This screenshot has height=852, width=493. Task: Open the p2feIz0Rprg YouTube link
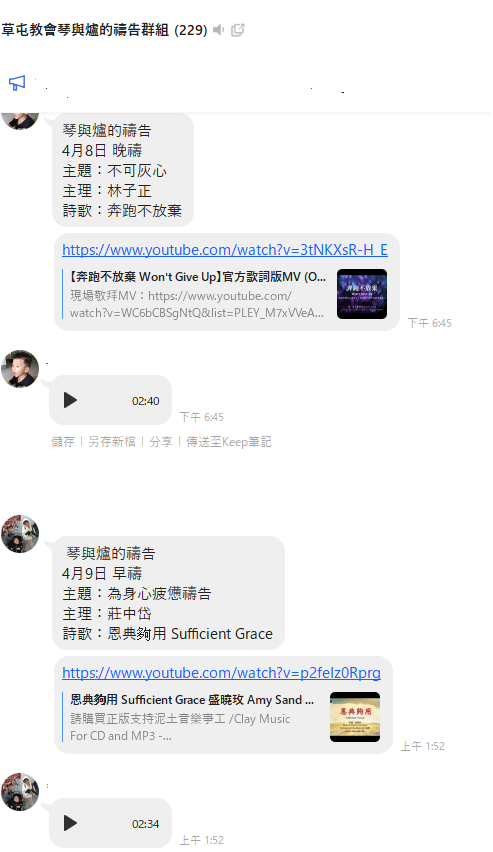point(221,673)
